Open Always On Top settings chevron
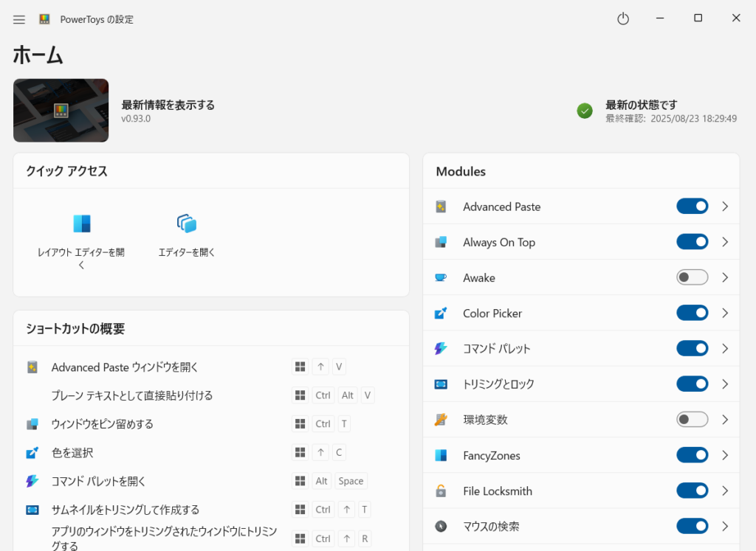This screenshot has width=756, height=551. pos(725,242)
